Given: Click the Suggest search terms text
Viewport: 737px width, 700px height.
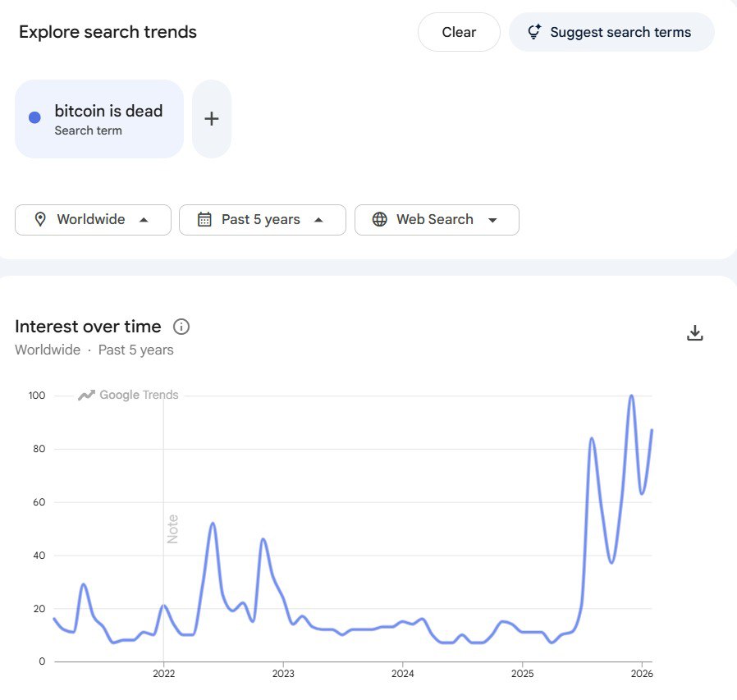Looking at the screenshot, I should click(620, 33).
